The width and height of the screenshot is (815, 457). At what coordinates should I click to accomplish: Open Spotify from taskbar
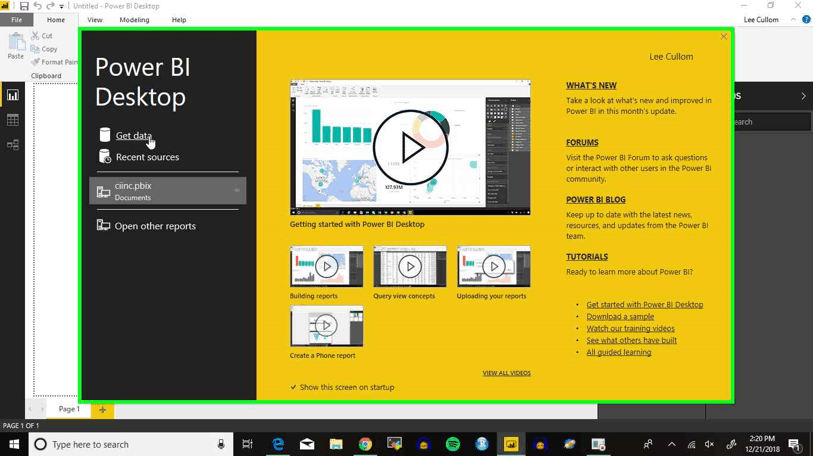coord(453,445)
